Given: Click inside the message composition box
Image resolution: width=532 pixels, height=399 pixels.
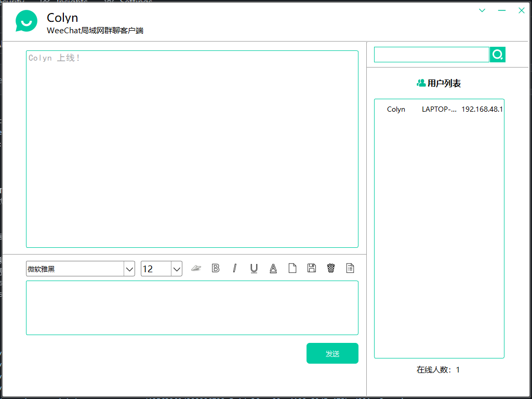Looking at the screenshot, I should pos(192,307).
